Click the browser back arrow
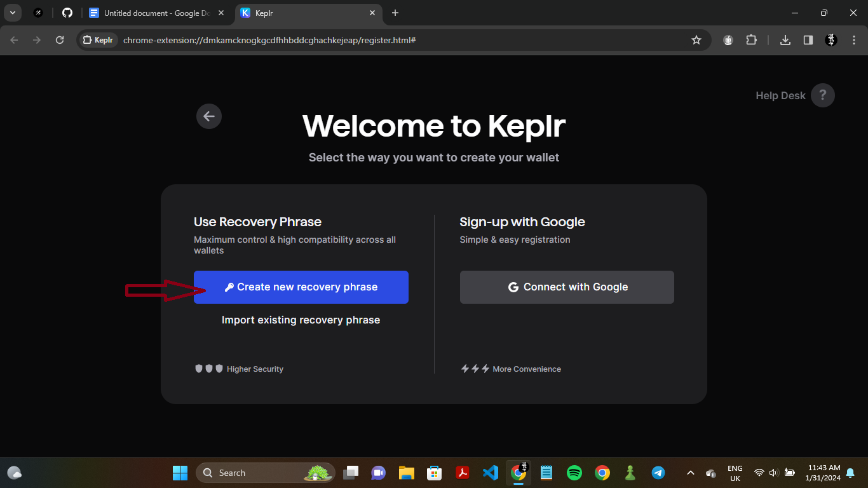 pos(15,40)
